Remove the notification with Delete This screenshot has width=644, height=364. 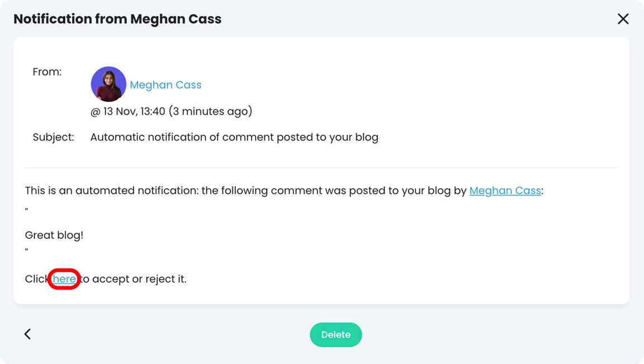pyautogui.click(x=335, y=334)
